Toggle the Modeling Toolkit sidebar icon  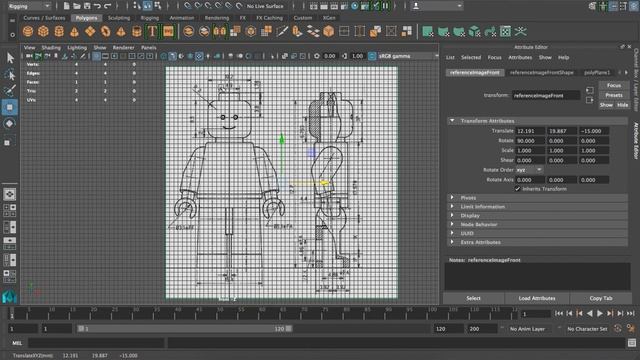pyautogui.click(x=592, y=6)
